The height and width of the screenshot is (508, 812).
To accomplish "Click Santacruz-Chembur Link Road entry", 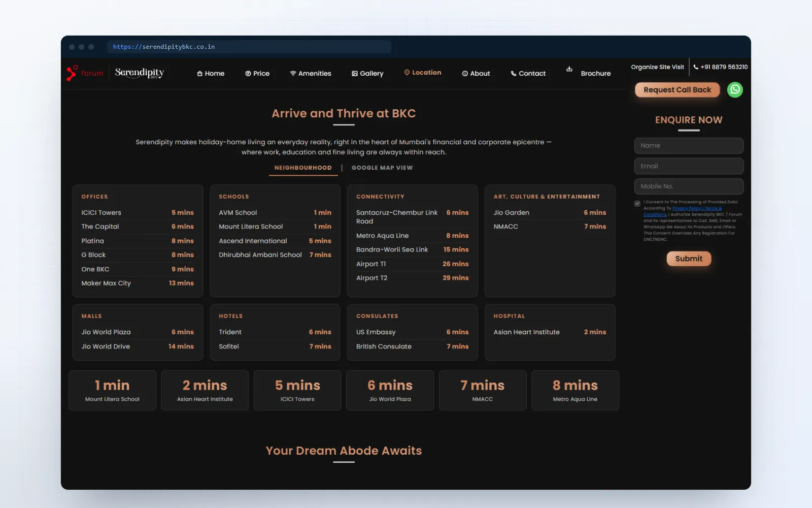I will (x=413, y=217).
